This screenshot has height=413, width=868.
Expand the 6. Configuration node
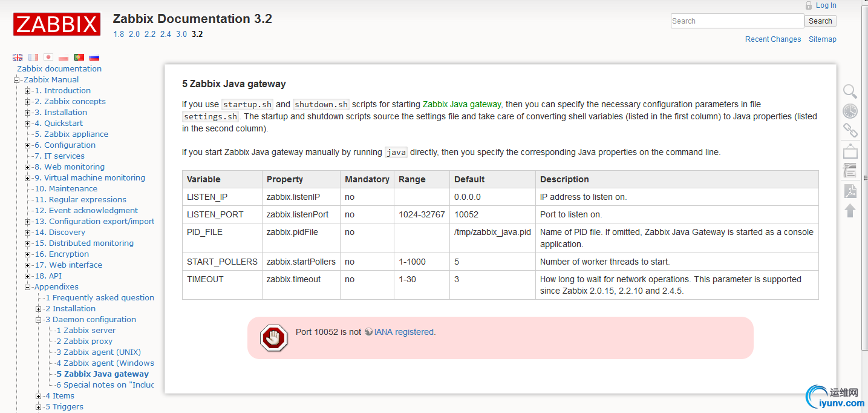[28, 145]
